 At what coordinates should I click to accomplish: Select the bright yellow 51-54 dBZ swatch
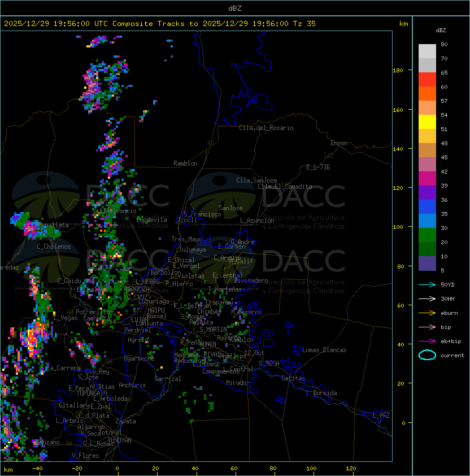click(x=427, y=122)
